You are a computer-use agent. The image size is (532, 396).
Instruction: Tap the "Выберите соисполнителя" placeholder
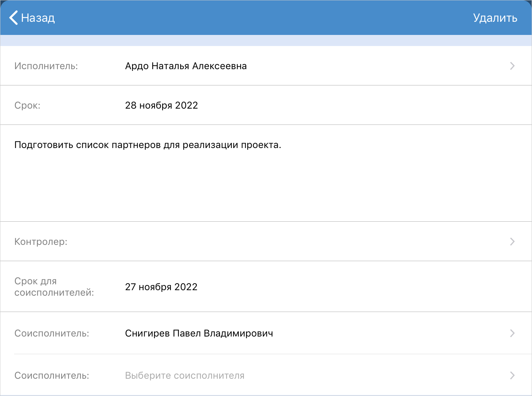(x=185, y=375)
